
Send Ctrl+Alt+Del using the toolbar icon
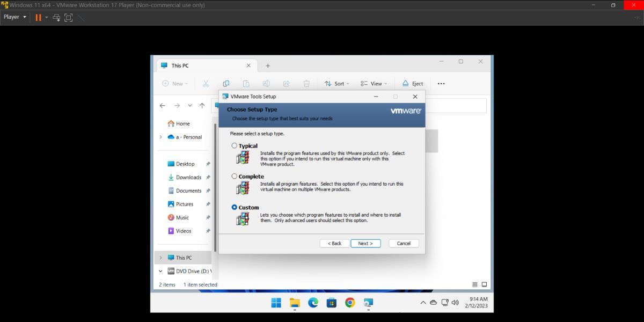pyautogui.click(x=56, y=17)
